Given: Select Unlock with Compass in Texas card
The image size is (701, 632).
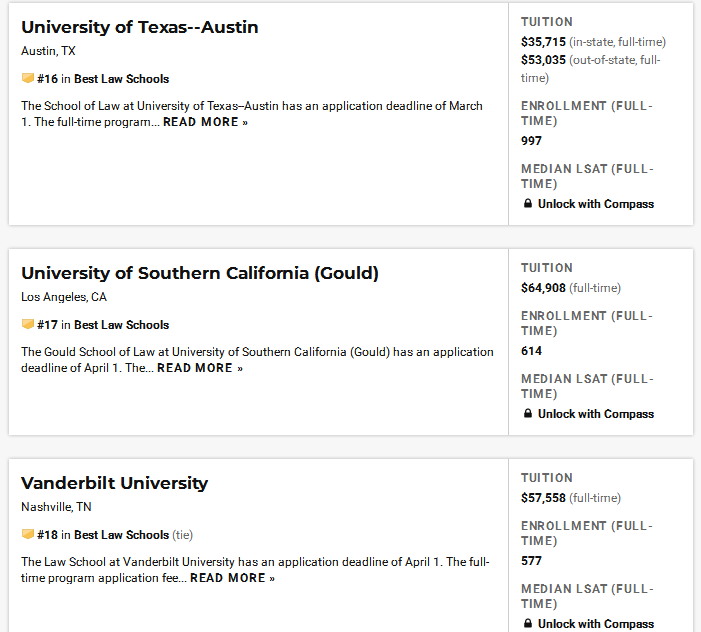Looking at the screenshot, I should point(595,204).
